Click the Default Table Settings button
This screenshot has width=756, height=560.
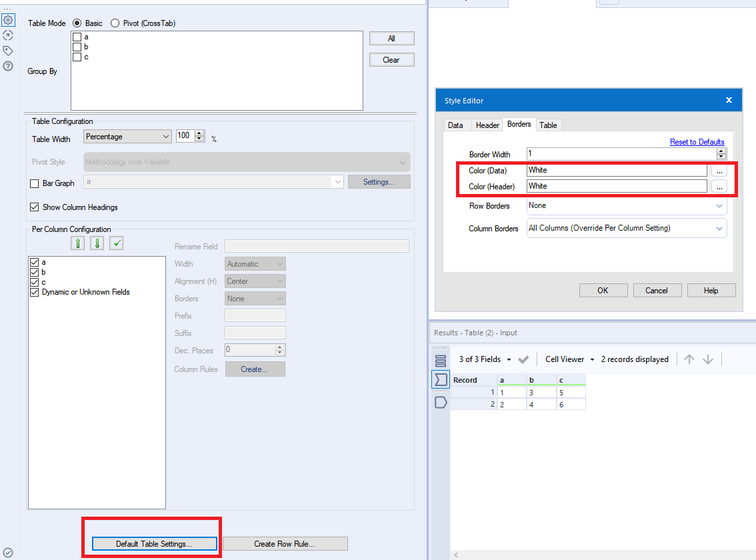(153, 543)
